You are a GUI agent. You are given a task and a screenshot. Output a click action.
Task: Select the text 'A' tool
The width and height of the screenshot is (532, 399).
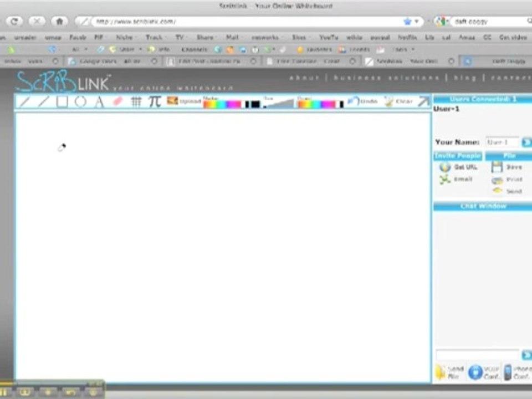coord(99,102)
